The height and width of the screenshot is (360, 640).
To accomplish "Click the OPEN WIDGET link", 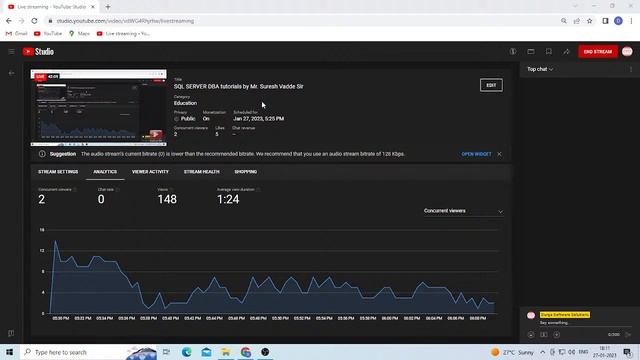I will tap(476, 154).
